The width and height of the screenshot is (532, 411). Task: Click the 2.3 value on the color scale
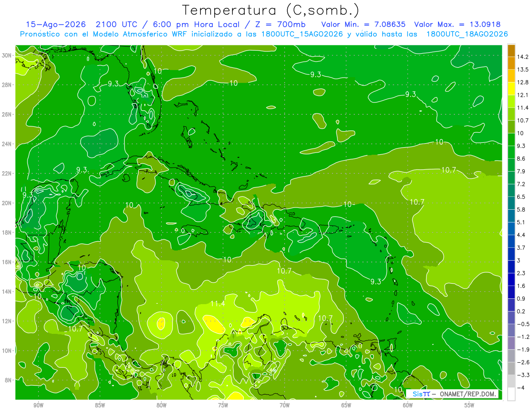(521, 273)
